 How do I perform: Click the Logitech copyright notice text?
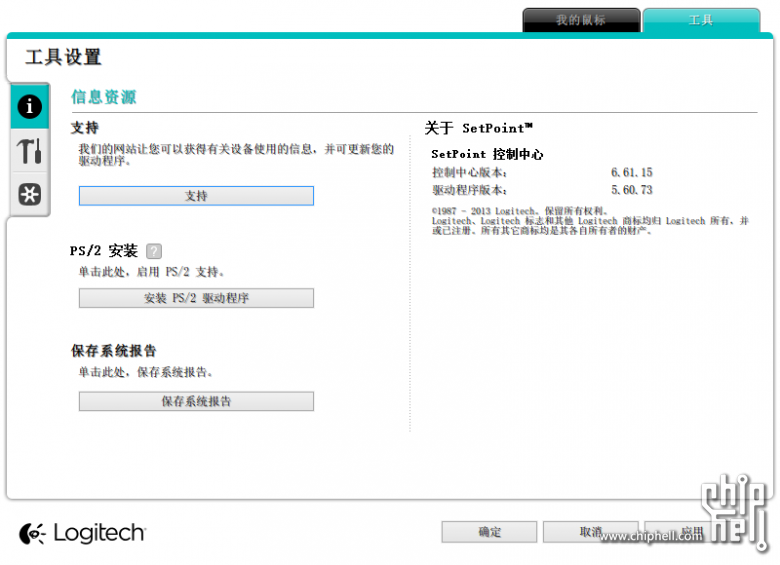tap(590, 221)
